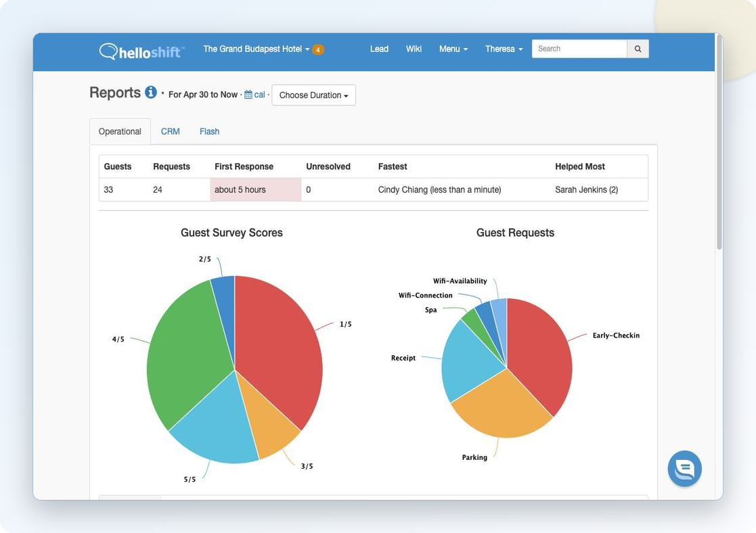Select the Operational tab
The width and height of the screenshot is (756, 533).
pyautogui.click(x=120, y=132)
